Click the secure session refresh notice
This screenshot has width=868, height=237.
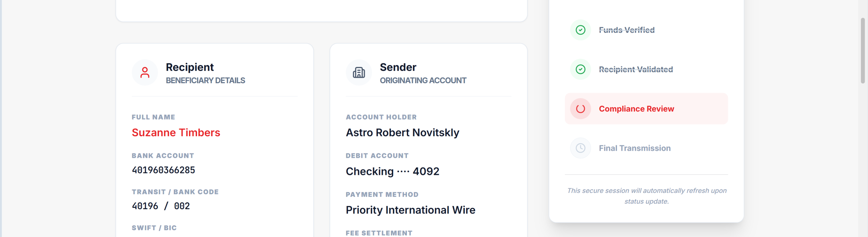647,196
